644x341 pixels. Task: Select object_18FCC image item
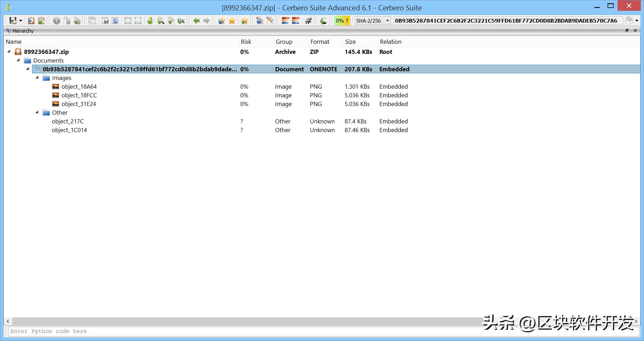(79, 95)
